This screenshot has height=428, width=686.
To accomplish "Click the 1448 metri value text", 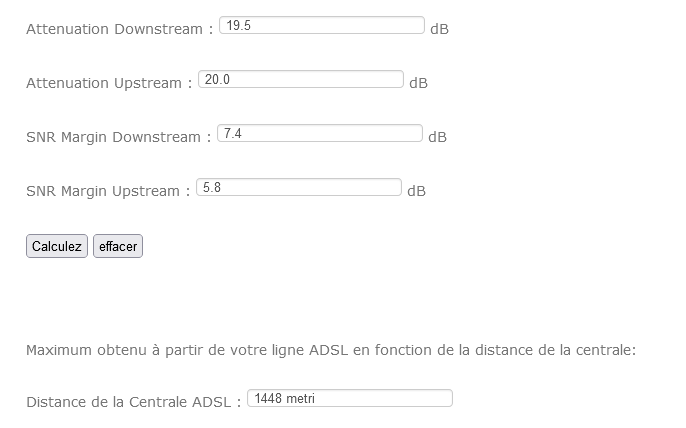I will (284, 398).
